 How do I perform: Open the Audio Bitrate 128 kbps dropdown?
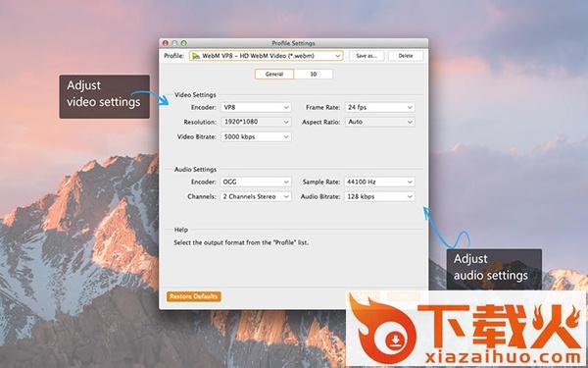tap(379, 196)
